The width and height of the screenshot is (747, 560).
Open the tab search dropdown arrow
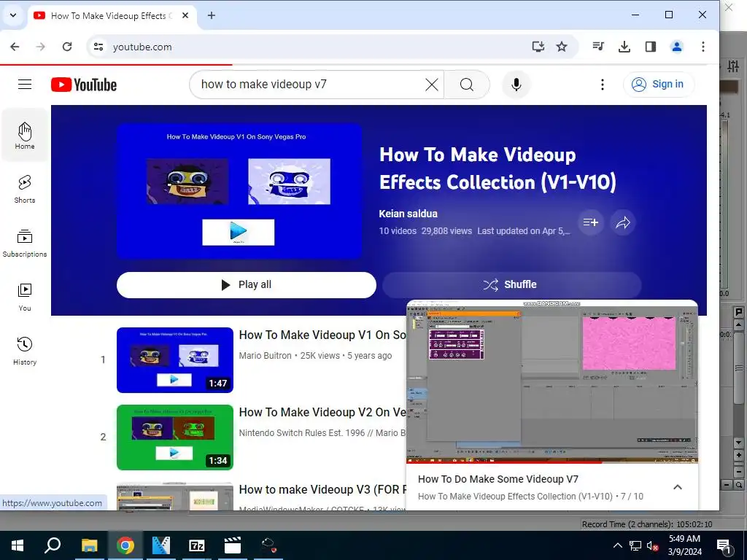coord(13,15)
